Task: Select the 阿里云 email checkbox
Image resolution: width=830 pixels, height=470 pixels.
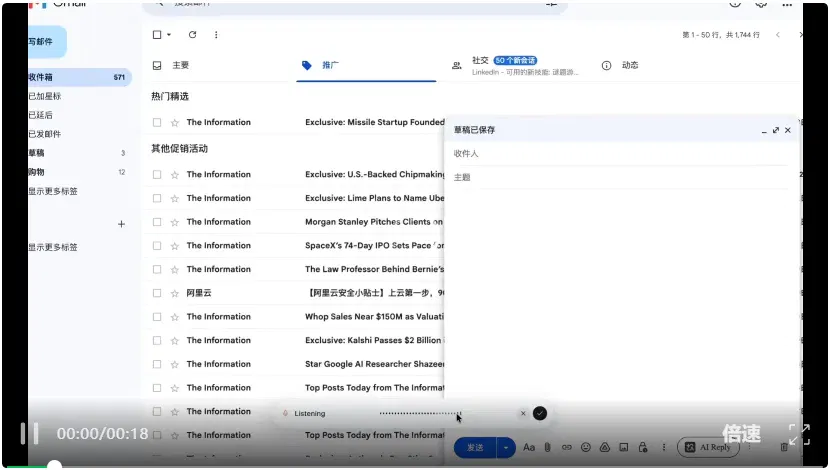Action: tap(157, 293)
